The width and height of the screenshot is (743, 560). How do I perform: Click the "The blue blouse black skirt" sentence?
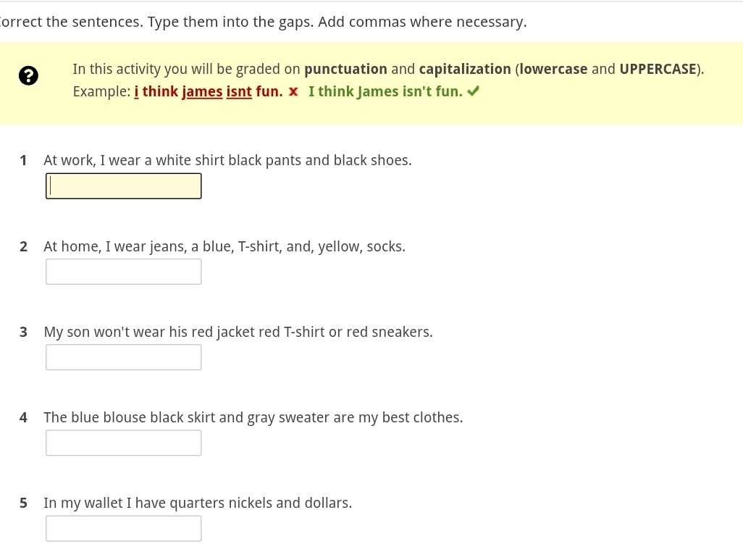pos(253,417)
